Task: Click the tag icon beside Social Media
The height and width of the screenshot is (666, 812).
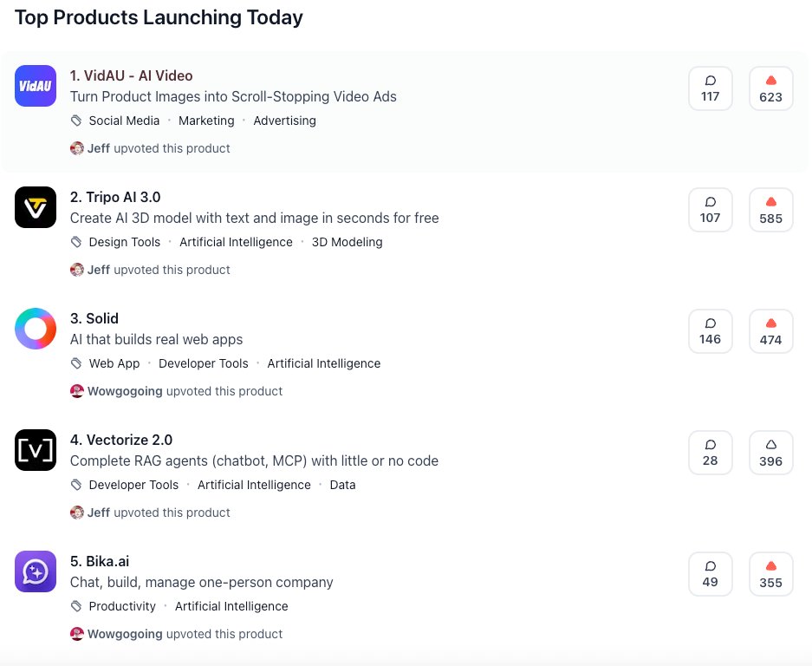Action: point(76,121)
